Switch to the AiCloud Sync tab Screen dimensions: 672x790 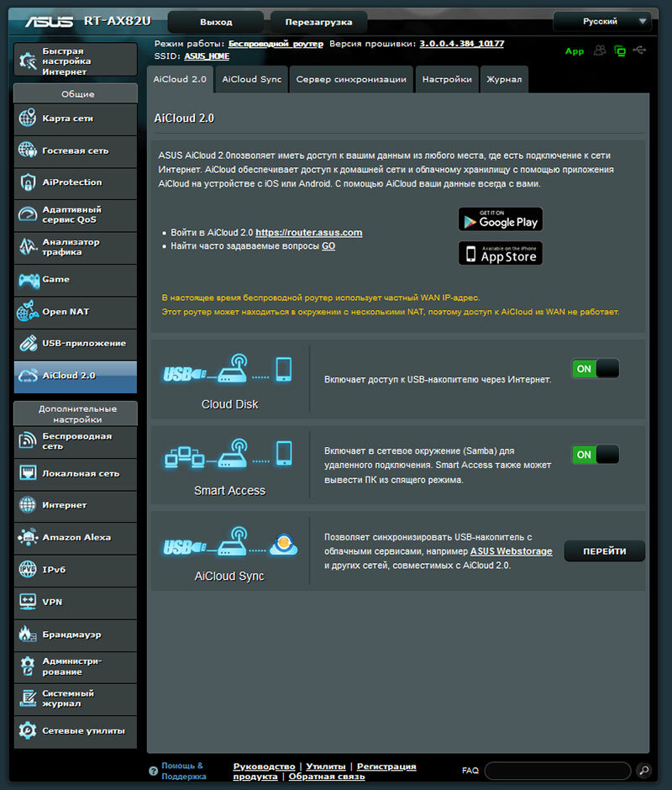[x=252, y=79]
